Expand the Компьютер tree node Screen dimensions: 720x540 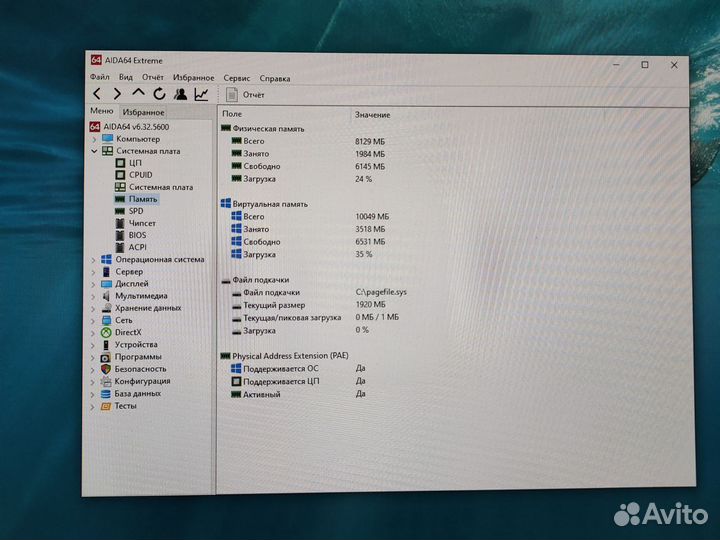(94, 139)
